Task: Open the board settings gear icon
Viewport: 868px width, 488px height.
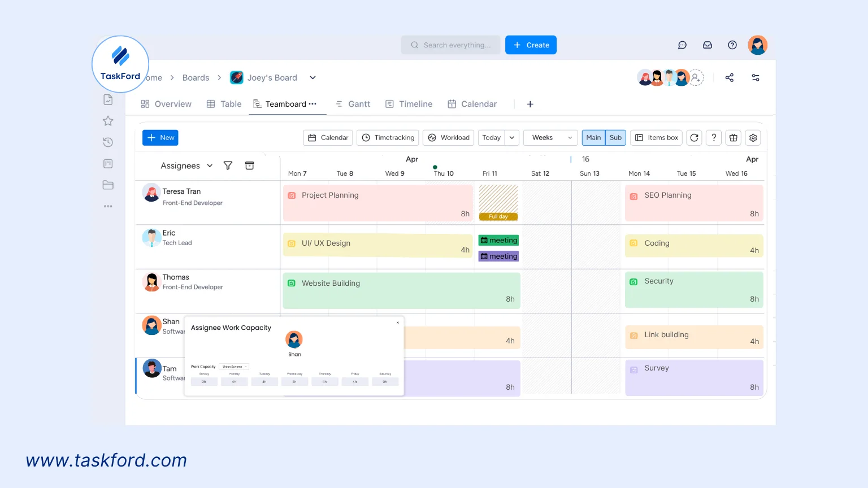Action: [x=753, y=137]
